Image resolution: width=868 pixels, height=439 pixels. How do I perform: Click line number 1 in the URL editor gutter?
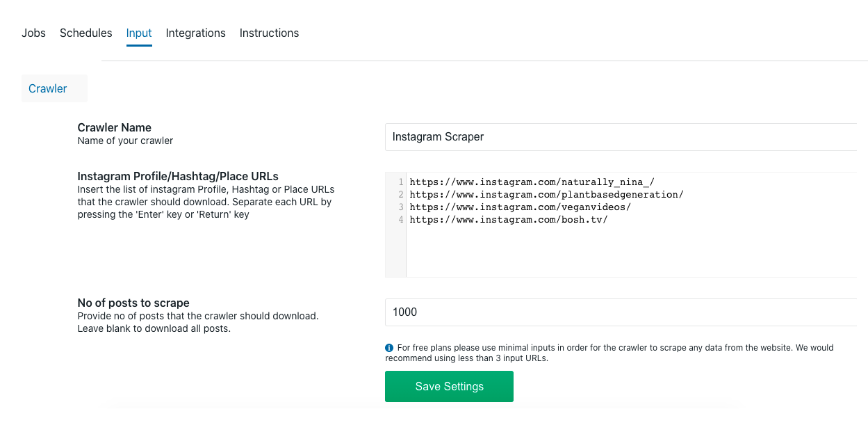pos(400,182)
